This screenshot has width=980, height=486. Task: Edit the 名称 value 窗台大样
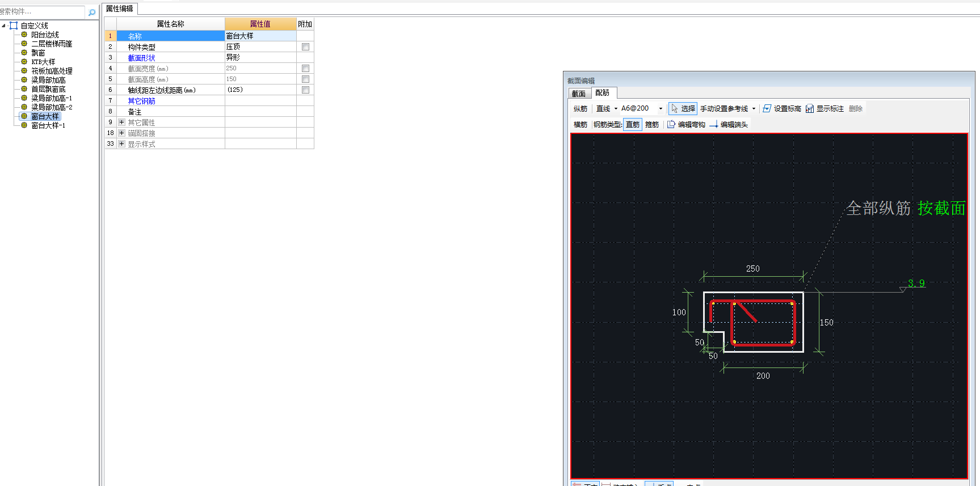pyautogui.click(x=260, y=36)
